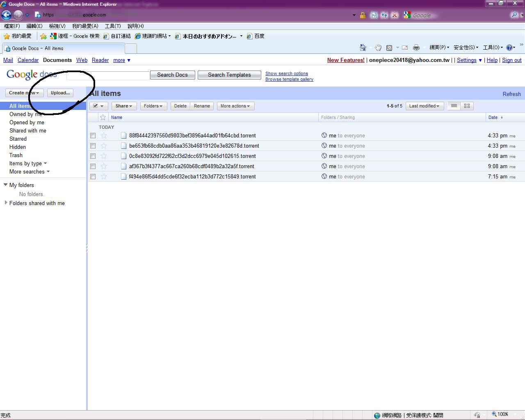This screenshot has height=420, width=525.
Task: Open the 說明(H) menu
Action: tap(136, 26)
